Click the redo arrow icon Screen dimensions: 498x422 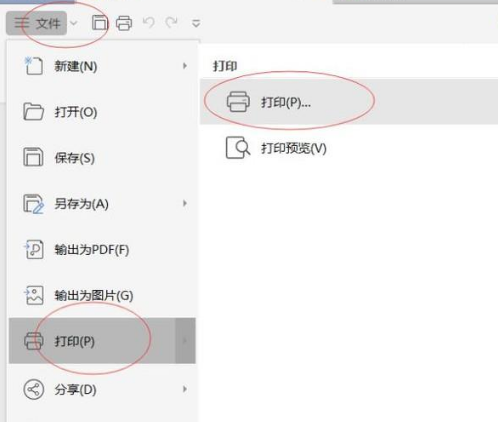pyautogui.click(x=171, y=23)
